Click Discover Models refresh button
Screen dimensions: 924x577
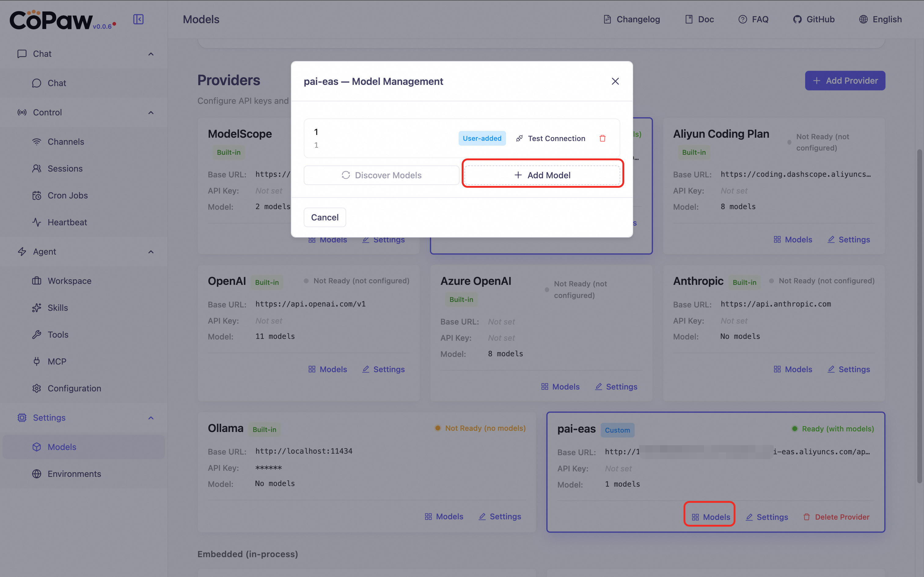tap(381, 175)
